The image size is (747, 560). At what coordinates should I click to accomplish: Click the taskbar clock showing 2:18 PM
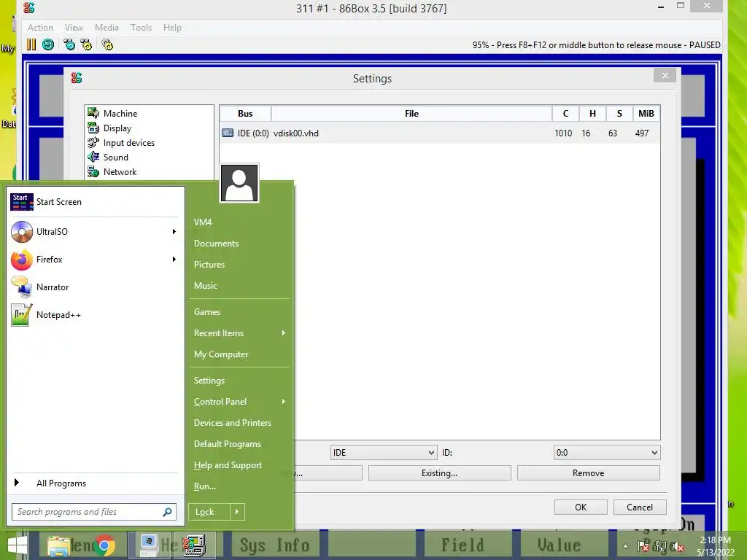point(715,546)
